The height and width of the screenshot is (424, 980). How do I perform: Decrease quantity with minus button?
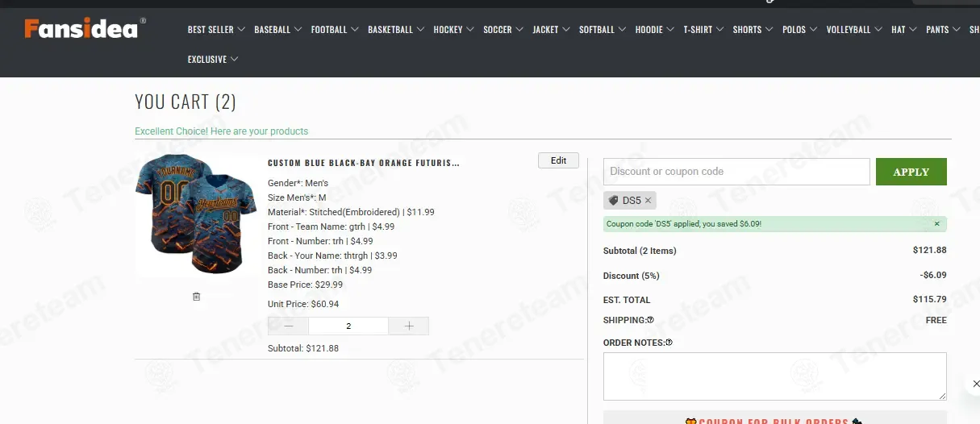click(289, 326)
